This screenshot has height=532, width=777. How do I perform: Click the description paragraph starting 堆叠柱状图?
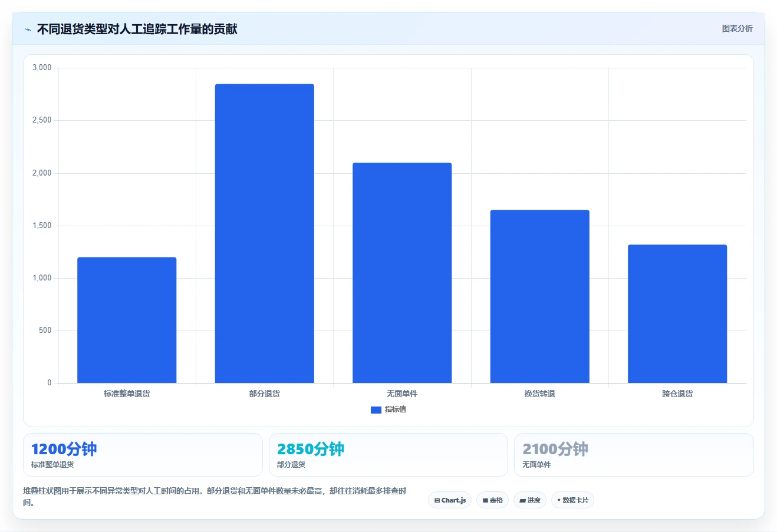[215, 497]
